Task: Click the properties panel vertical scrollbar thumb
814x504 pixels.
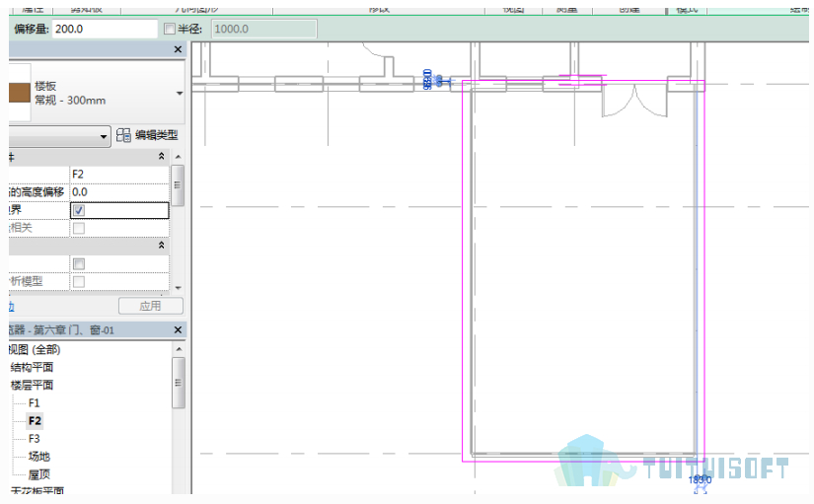Action: 178,185
